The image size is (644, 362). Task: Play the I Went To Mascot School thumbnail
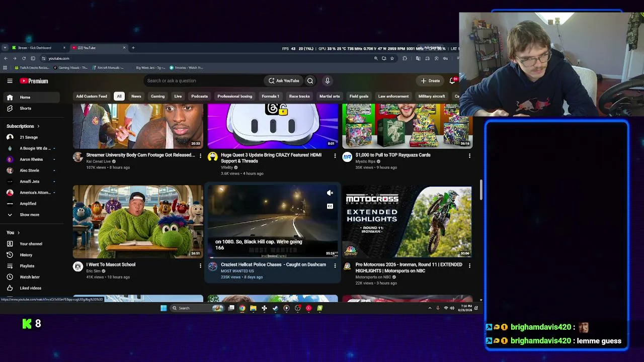138,221
